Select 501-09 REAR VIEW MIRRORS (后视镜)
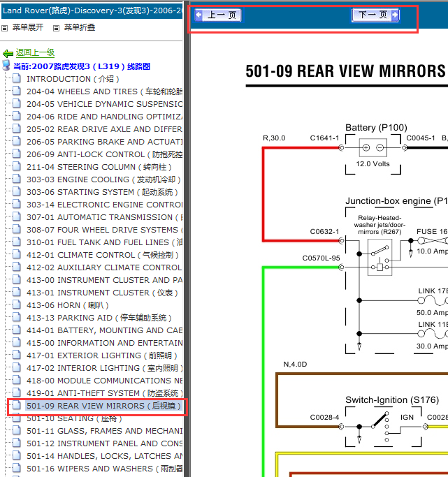448x477 pixels. [103, 406]
